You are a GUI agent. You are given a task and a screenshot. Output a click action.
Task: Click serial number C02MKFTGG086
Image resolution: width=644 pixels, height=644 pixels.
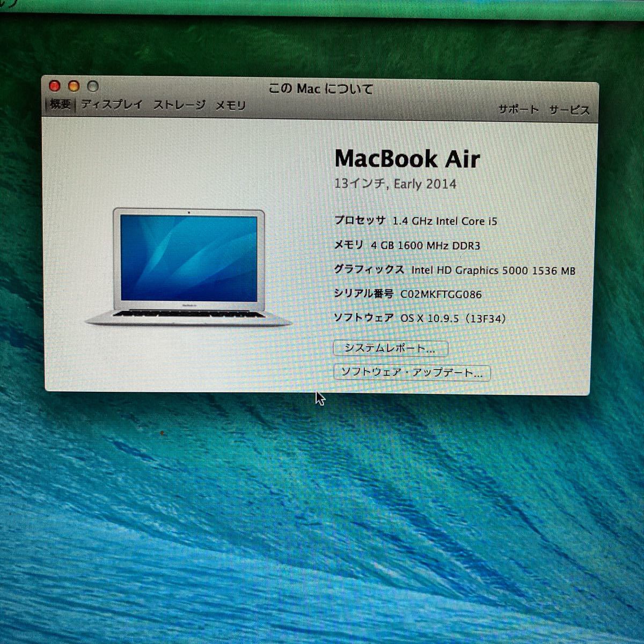(441, 295)
